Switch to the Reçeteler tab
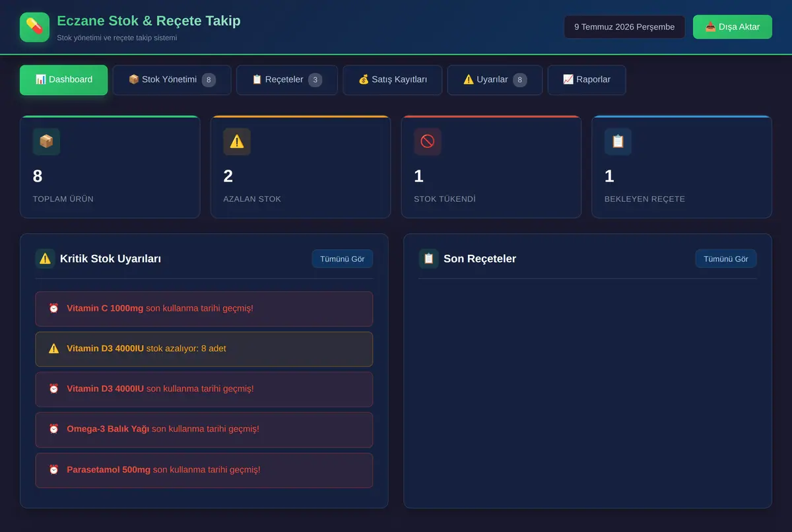Viewport: 792px width, 532px height. (x=287, y=80)
